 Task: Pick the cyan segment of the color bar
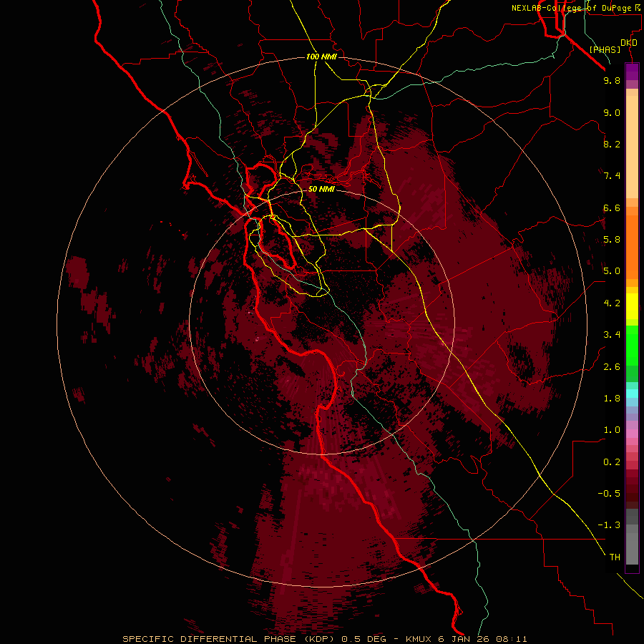point(632,394)
